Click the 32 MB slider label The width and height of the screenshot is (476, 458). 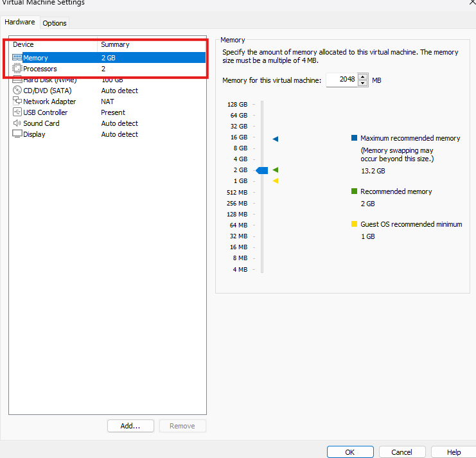pyautogui.click(x=238, y=236)
